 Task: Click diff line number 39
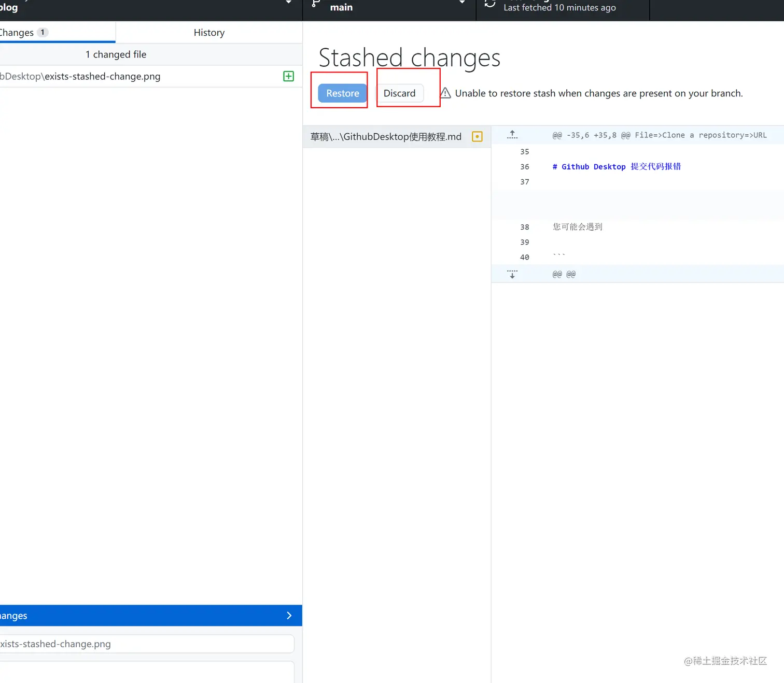(525, 242)
